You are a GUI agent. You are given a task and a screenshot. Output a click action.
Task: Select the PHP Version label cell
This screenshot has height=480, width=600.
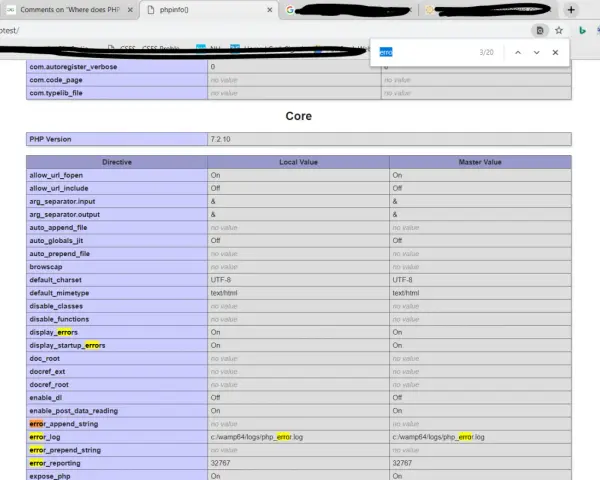117,139
